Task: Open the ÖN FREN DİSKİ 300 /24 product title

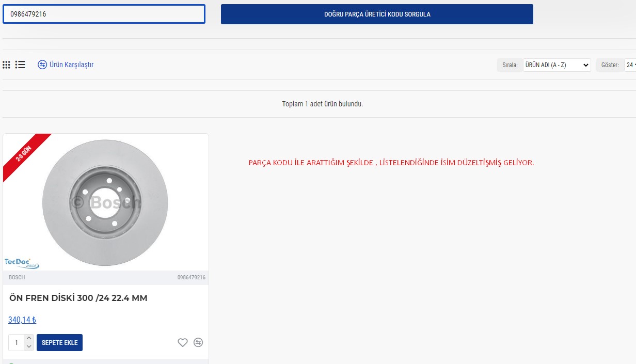Action: (78, 298)
